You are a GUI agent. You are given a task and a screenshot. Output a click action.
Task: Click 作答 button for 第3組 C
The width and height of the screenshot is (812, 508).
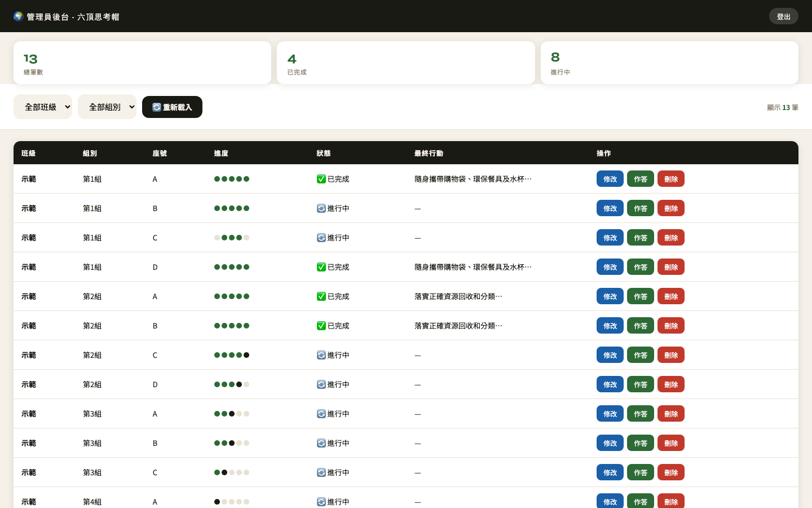click(641, 472)
